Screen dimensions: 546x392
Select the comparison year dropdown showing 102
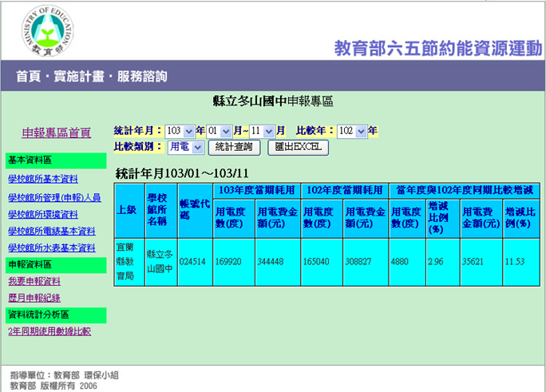351,131
